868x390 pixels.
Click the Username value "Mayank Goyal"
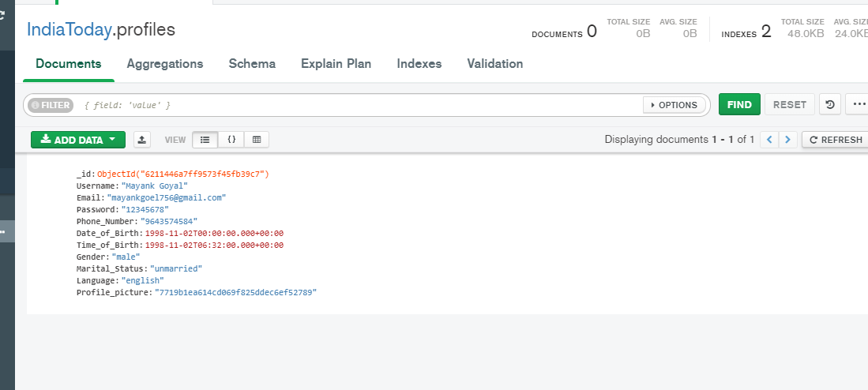point(155,186)
